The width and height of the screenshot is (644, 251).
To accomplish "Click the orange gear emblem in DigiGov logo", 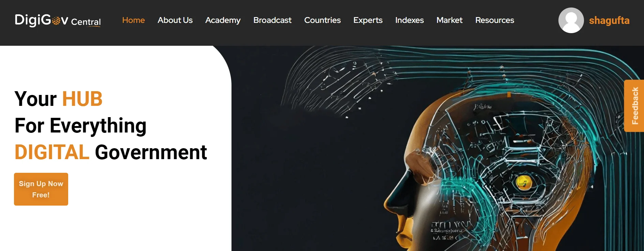I will 56,21.
